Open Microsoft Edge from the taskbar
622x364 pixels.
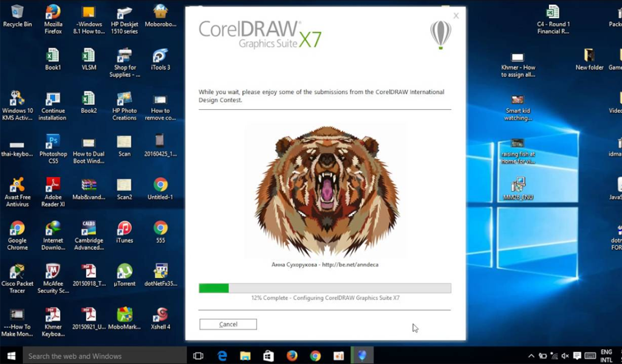pos(222,356)
